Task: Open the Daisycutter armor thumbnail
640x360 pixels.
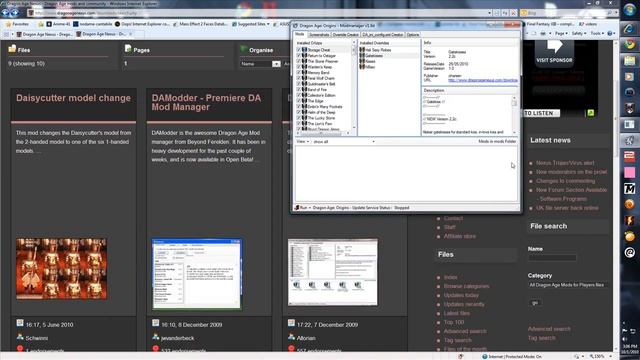Action: [62, 269]
